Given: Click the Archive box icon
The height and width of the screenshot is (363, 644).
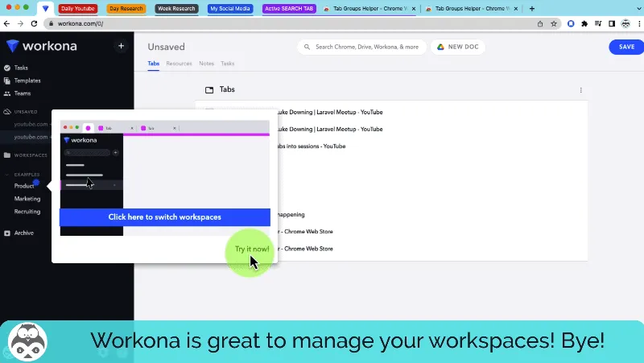Looking at the screenshot, I should (7, 233).
